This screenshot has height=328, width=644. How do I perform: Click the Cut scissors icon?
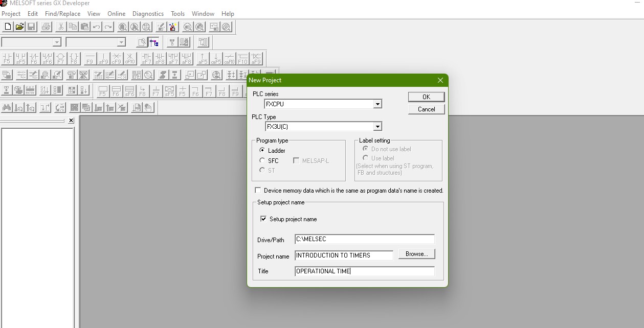(61, 27)
